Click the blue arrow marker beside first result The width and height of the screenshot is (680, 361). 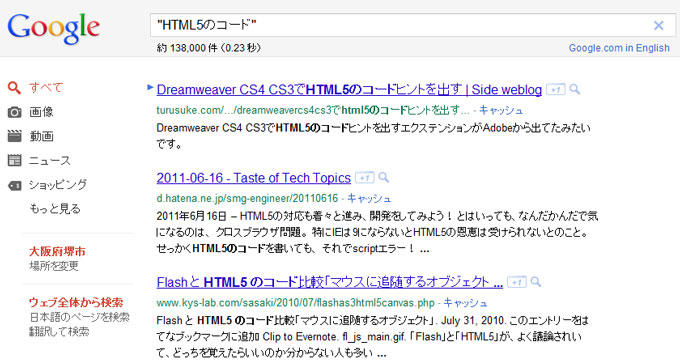150,87
